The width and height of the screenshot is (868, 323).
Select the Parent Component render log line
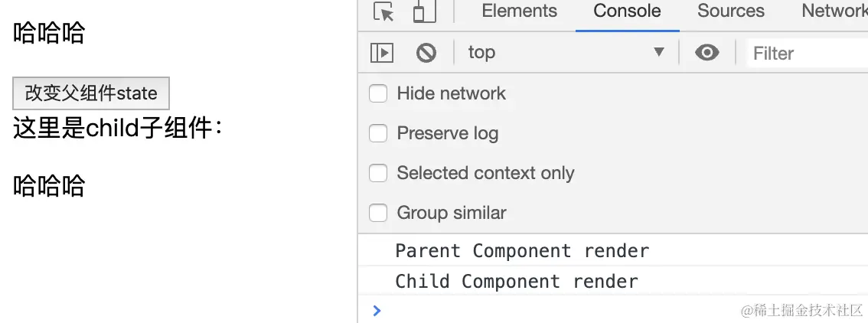click(613, 250)
